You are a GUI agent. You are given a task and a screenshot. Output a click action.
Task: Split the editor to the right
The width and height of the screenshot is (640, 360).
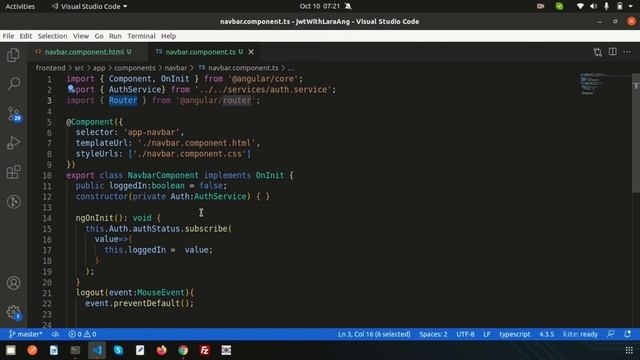point(613,52)
